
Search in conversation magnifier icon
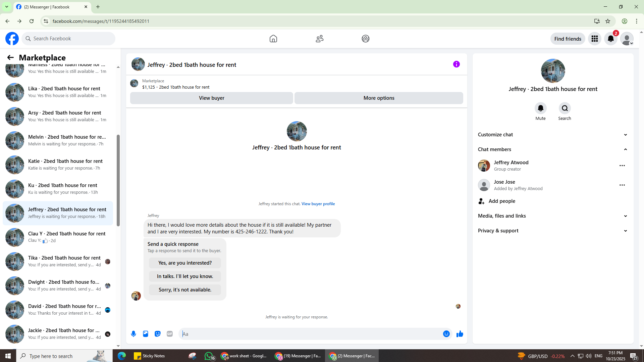[x=565, y=108]
